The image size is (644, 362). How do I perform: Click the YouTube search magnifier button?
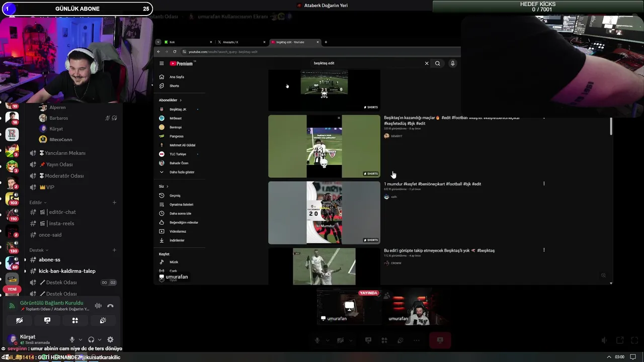(438, 63)
